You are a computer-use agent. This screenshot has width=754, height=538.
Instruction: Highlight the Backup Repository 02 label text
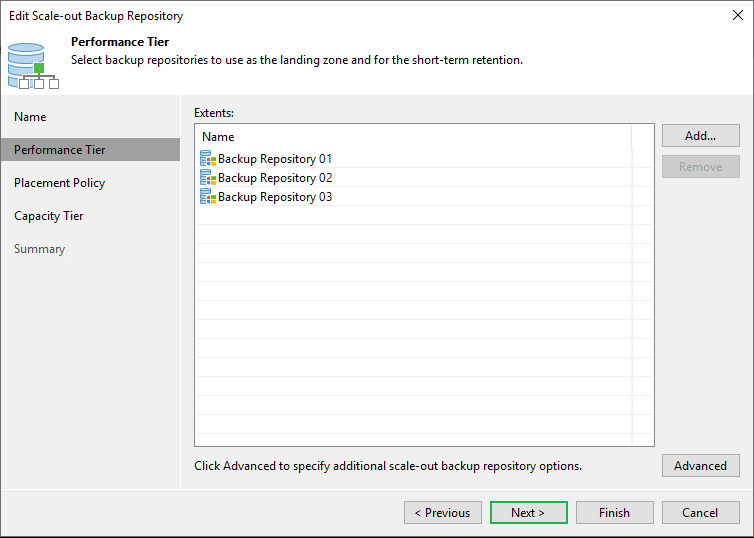[275, 178]
